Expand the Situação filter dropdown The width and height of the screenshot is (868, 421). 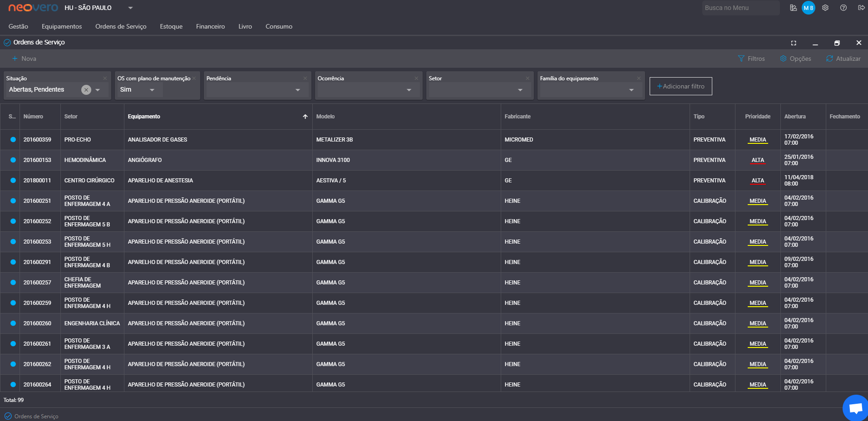pyautogui.click(x=98, y=90)
